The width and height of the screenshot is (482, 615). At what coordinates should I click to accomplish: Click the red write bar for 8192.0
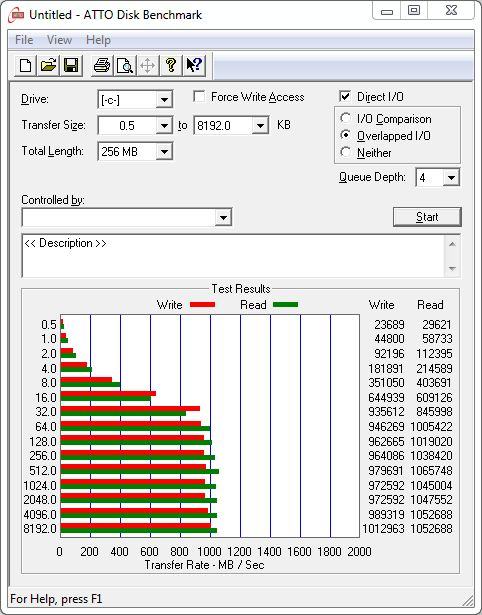point(136,526)
